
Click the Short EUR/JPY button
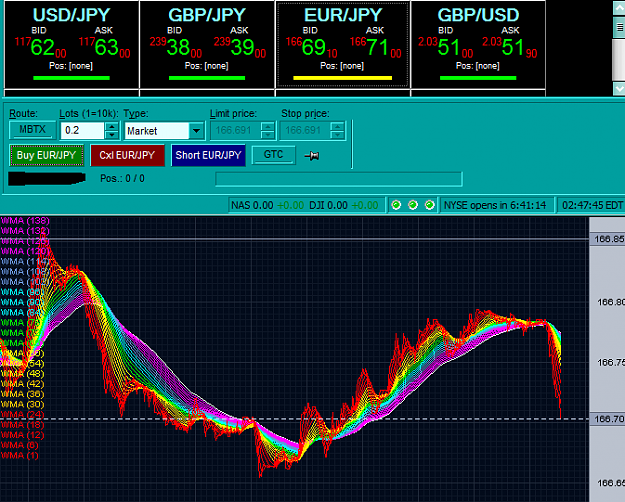click(208, 155)
